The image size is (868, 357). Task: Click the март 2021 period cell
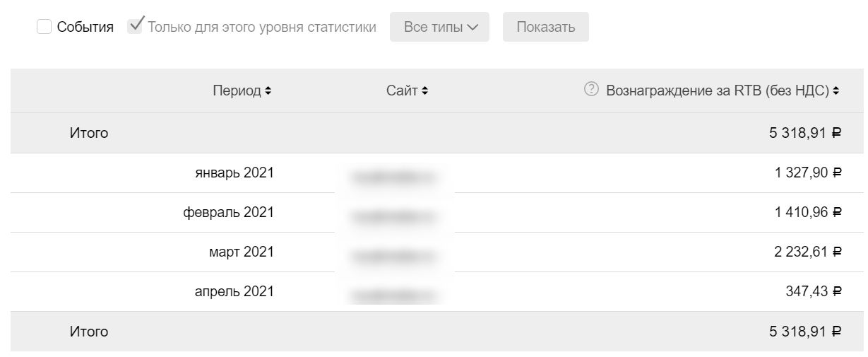[x=242, y=252]
